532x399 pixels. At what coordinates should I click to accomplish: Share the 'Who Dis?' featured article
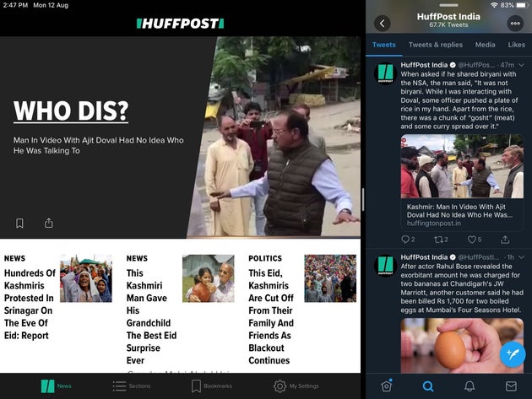coord(48,223)
